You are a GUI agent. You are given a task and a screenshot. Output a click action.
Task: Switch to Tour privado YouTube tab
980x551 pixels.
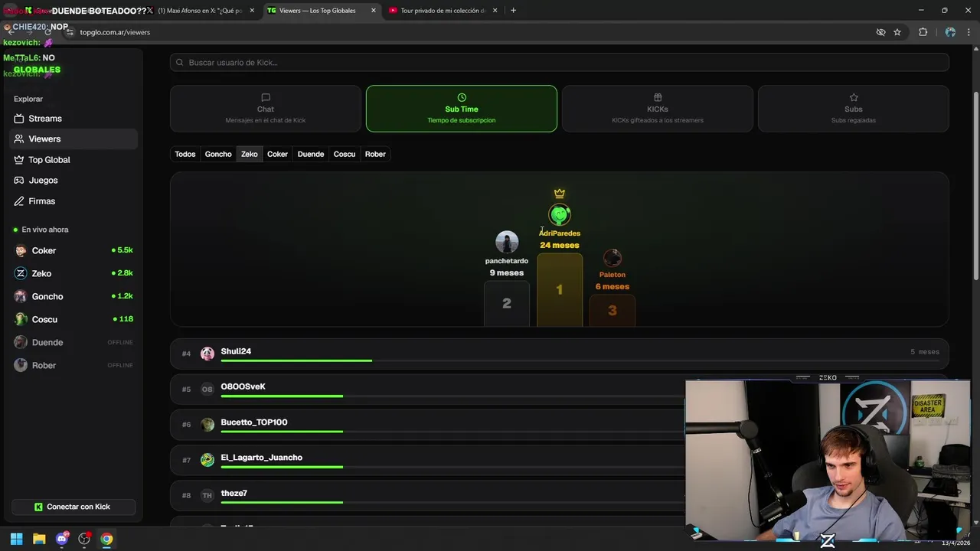443,11
